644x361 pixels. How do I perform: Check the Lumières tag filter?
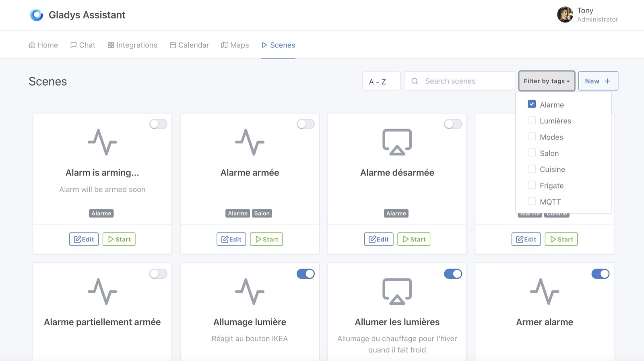532,121
